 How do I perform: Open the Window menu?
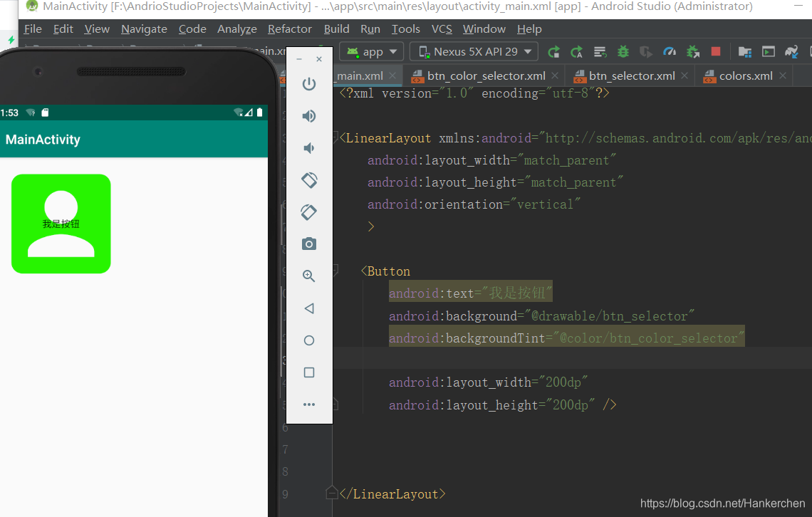pyautogui.click(x=484, y=29)
